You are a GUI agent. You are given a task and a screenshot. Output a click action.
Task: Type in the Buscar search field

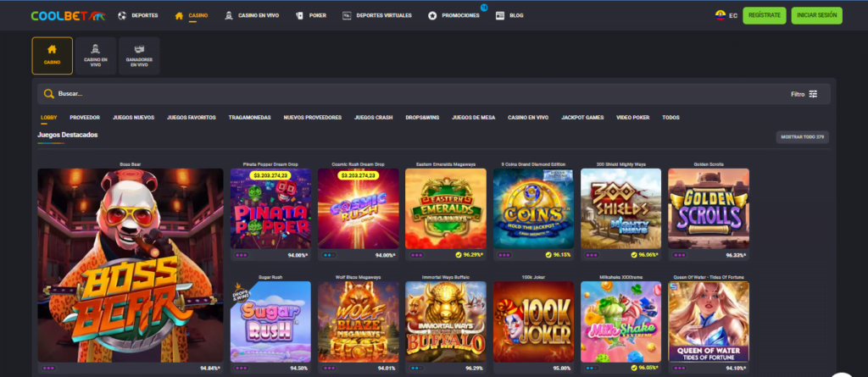click(407, 94)
